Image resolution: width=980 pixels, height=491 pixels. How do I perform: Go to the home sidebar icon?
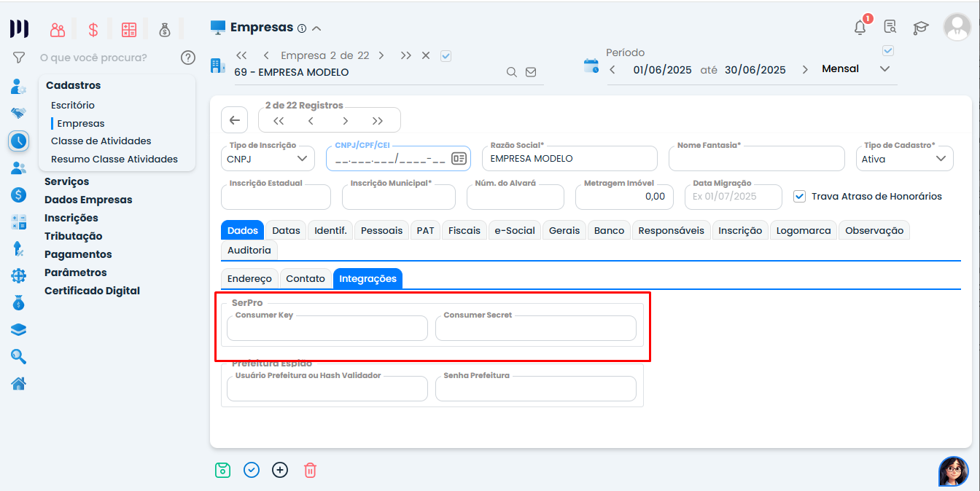tap(18, 383)
